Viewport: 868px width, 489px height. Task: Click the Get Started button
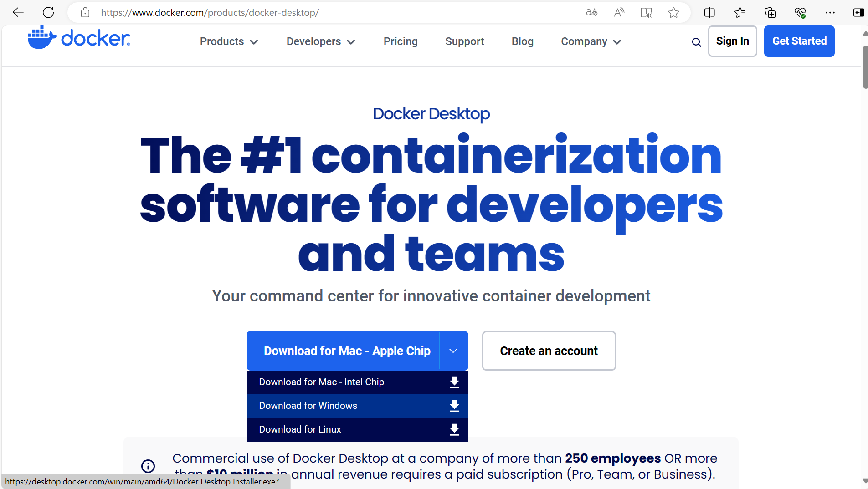coord(799,41)
